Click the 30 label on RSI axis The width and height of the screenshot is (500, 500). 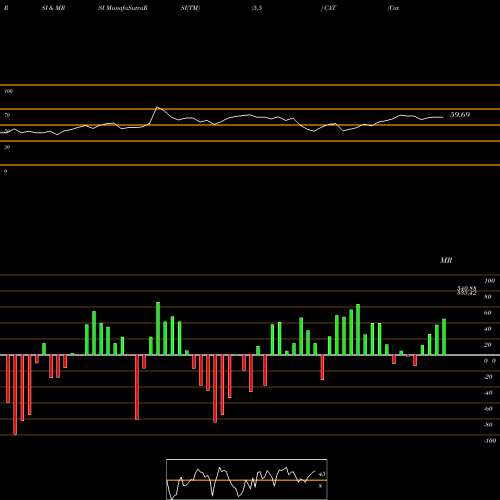tap(7, 147)
